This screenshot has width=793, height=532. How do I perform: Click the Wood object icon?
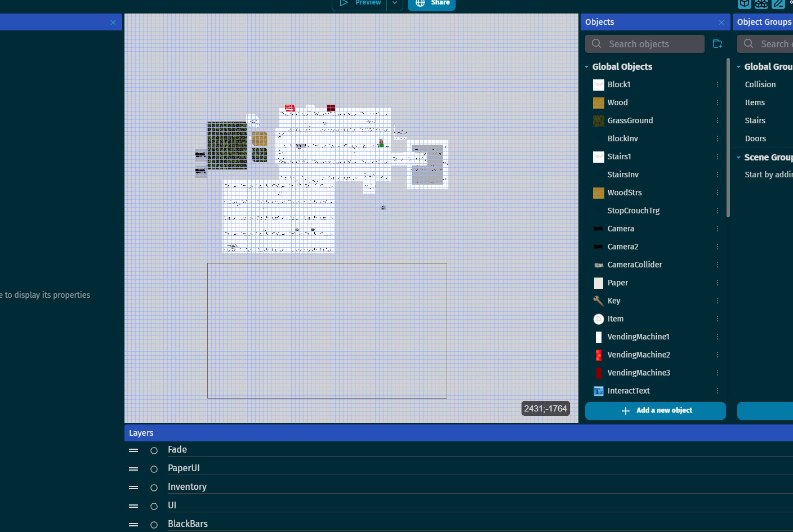pyautogui.click(x=598, y=102)
